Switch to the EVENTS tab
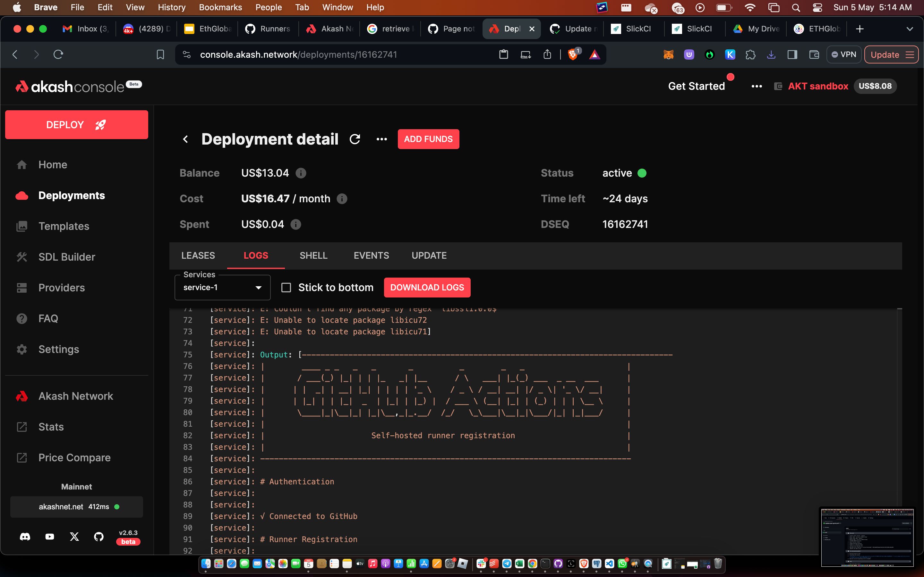The image size is (924, 577). 371,255
